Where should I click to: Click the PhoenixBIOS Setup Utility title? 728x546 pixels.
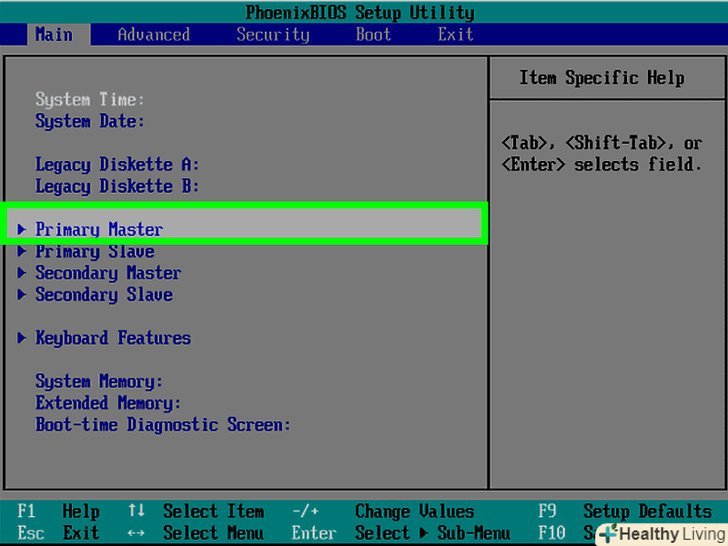360,13
